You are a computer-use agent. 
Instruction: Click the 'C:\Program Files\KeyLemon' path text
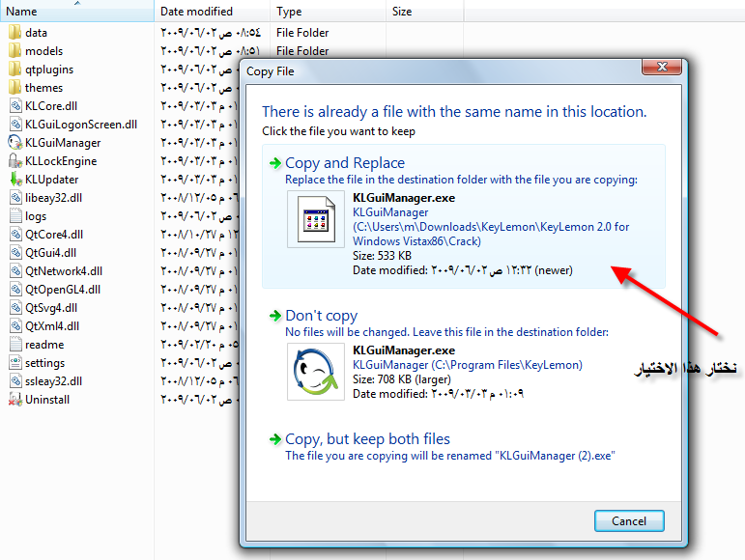click(506, 364)
